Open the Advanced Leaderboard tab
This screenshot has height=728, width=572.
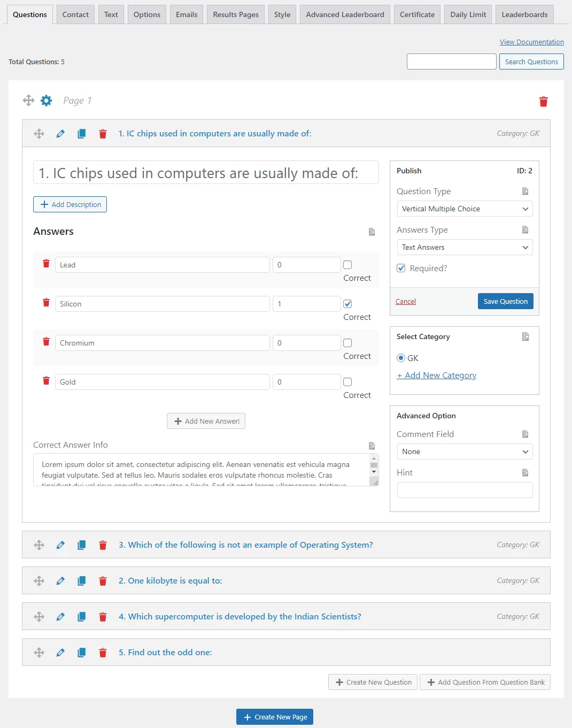pyautogui.click(x=345, y=14)
